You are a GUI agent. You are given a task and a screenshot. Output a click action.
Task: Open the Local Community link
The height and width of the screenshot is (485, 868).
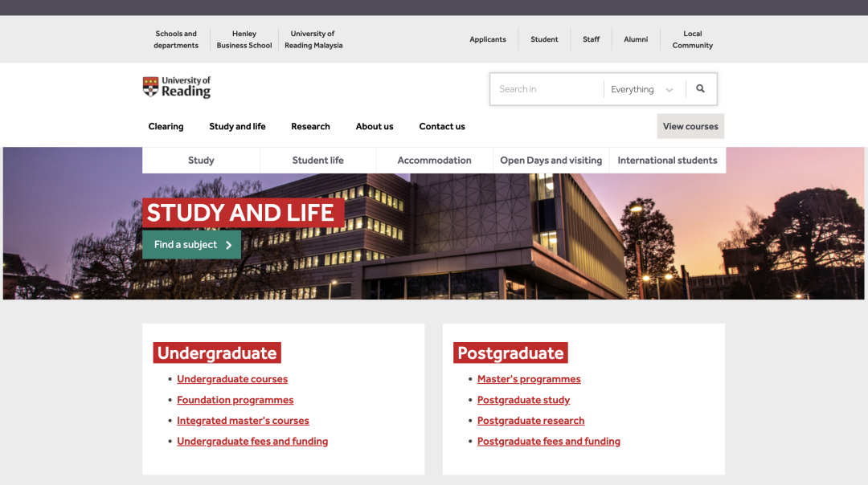pyautogui.click(x=693, y=39)
